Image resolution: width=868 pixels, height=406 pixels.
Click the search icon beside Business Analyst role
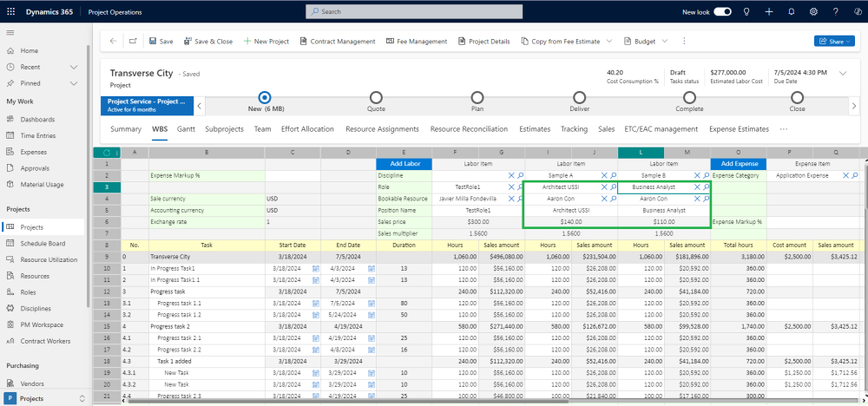(x=707, y=187)
